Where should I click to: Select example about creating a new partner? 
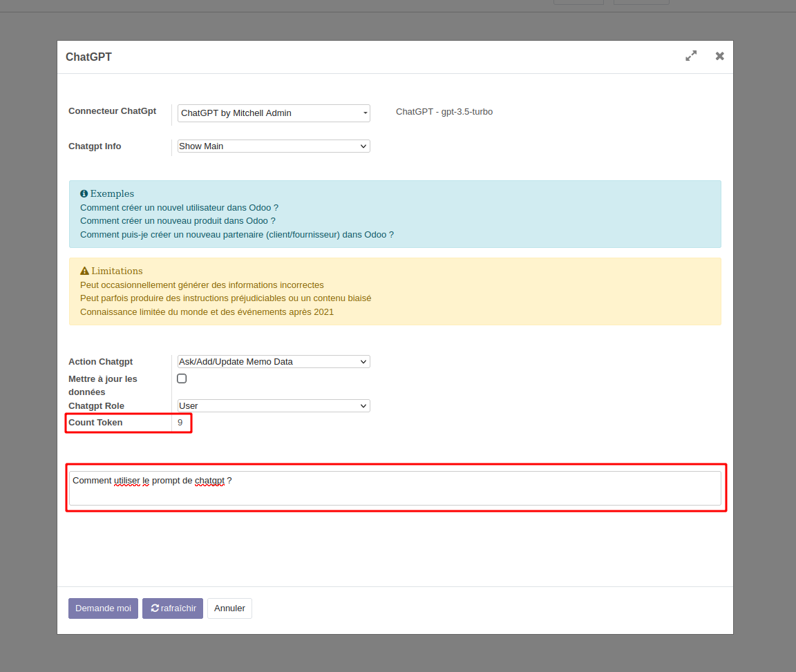coord(237,235)
